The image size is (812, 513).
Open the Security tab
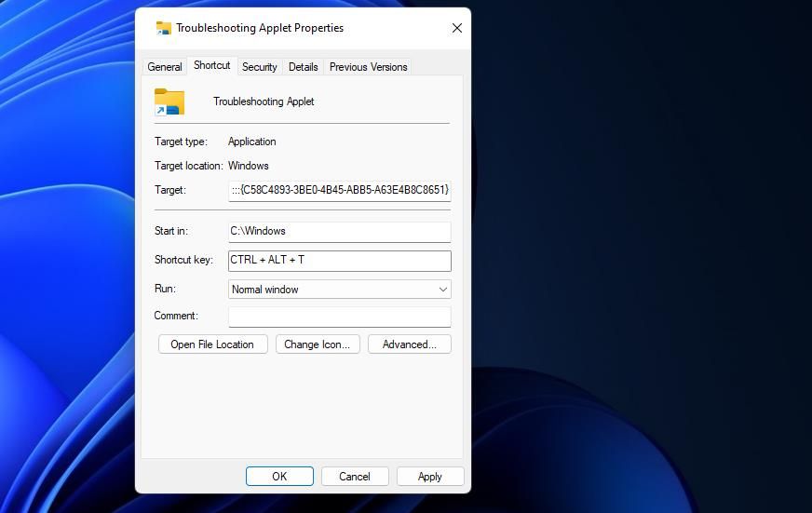[260, 67]
